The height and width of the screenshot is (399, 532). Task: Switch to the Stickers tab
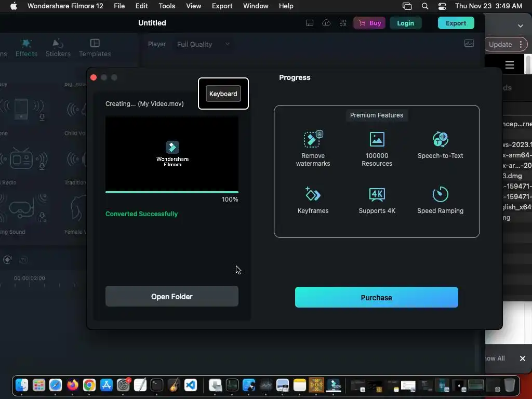58,48
